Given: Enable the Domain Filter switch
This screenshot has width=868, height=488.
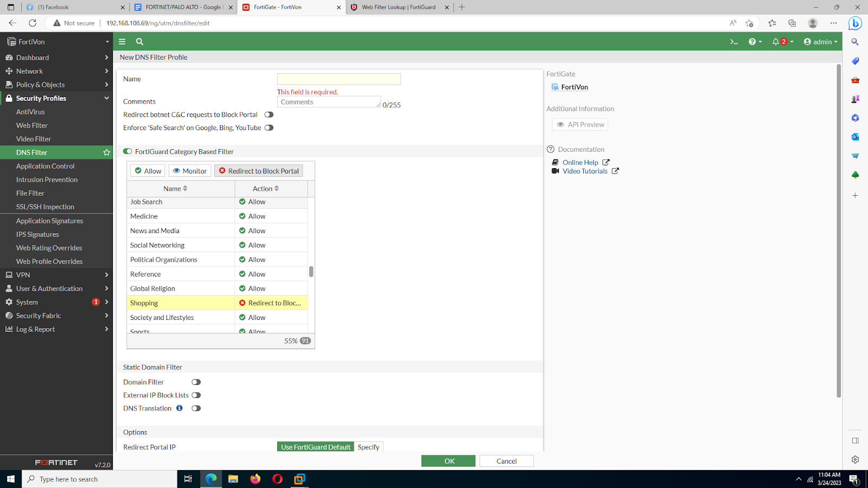Looking at the screenshot, I should tap(196, 382).
